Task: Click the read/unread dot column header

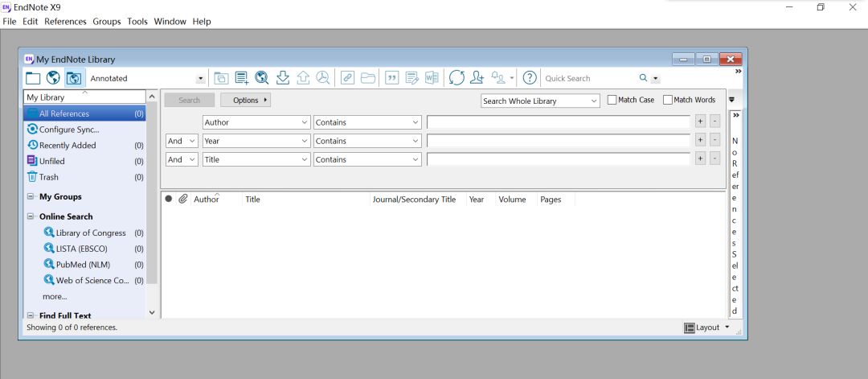Action: [x=168, y=199]
